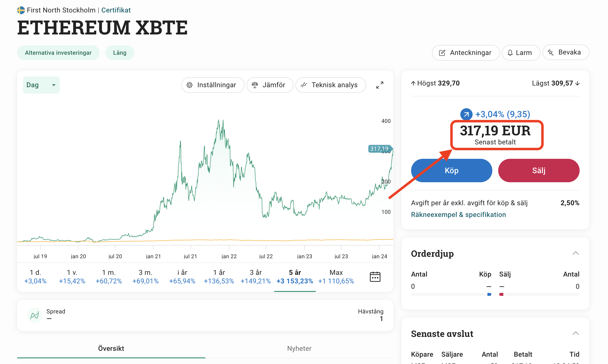Switch to the Nyheter tab
608x364 pixels.
click(x=299, y=348)
